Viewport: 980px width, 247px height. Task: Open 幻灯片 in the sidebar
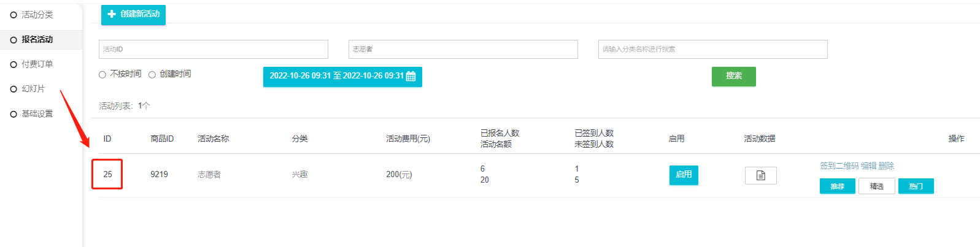pyautogui.click(x=33, y=89)
